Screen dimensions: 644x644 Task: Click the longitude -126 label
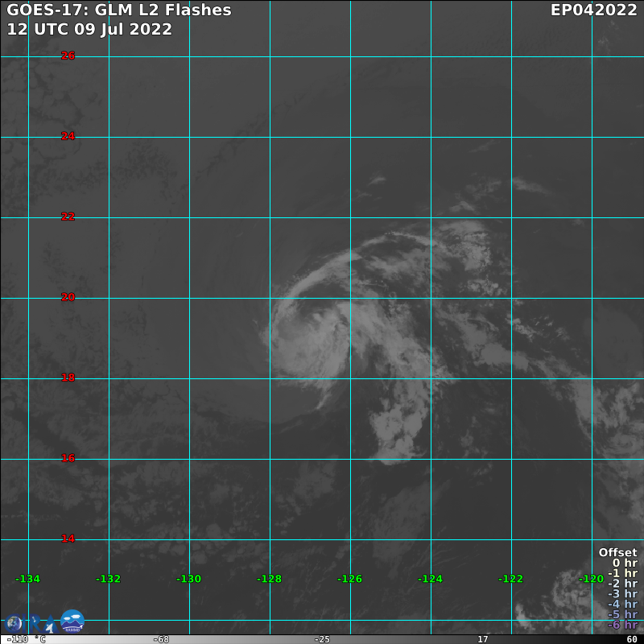[x=349, y=579]
